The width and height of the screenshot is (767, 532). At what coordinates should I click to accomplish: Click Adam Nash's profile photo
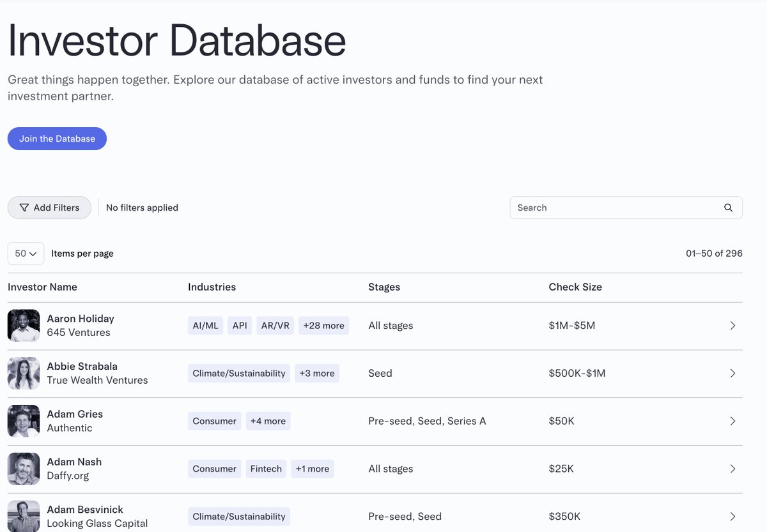tap(24, 469)
